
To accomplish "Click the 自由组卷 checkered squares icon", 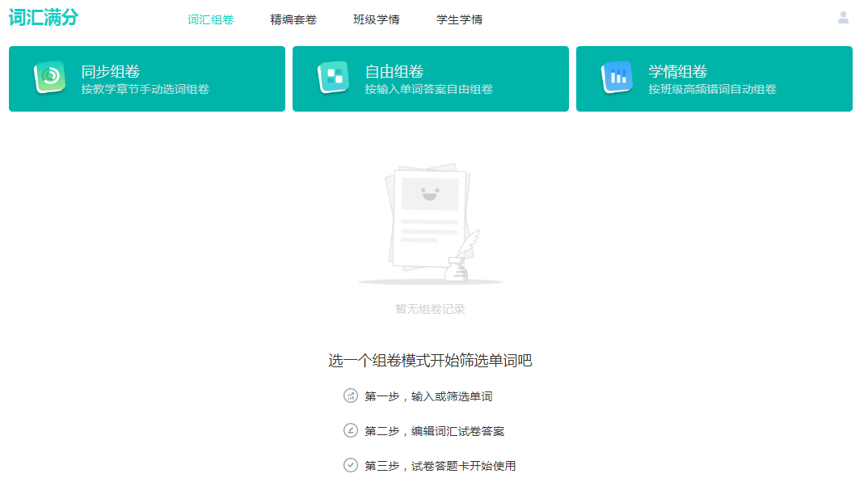I will [333, 77].
